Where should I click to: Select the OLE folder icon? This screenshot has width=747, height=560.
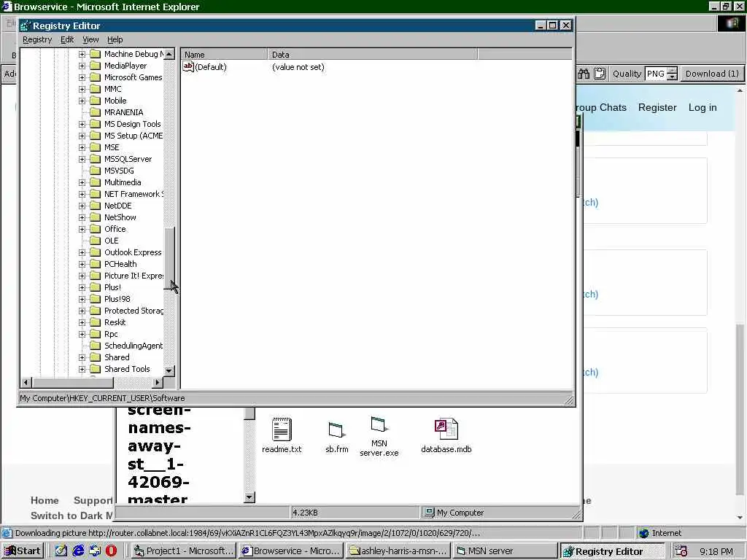coord(96,241)
